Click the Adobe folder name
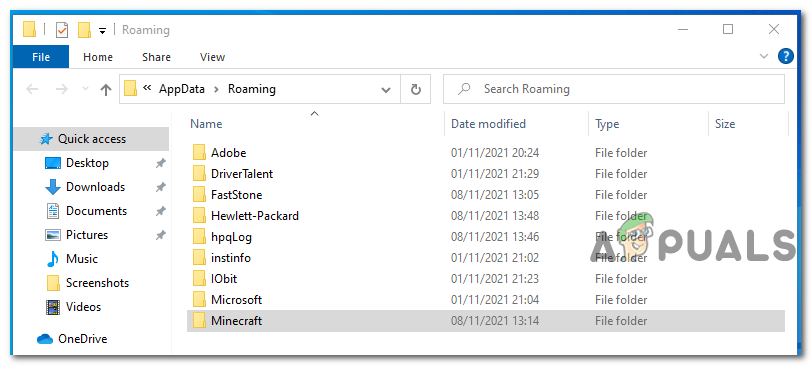Viewport: 812px width, 366px height. point(228,153)
